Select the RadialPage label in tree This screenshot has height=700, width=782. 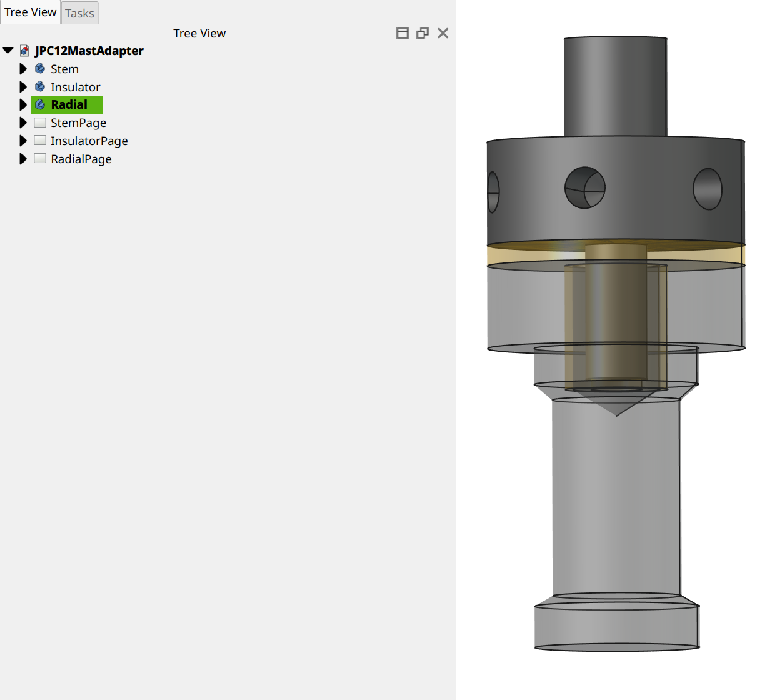pyautogui.click(x=81, y=159)
